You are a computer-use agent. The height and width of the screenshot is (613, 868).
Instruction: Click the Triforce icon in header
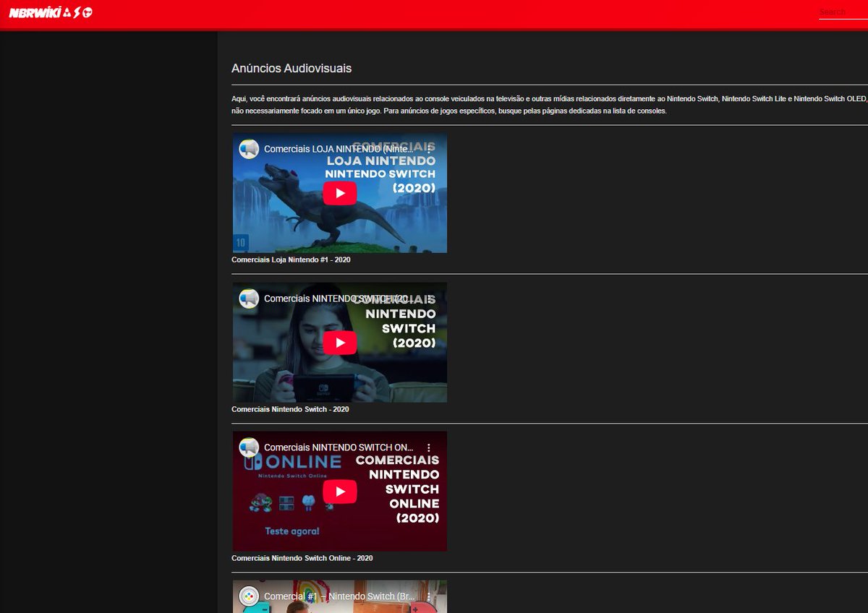pyautogui.click(x=65, y=12)
